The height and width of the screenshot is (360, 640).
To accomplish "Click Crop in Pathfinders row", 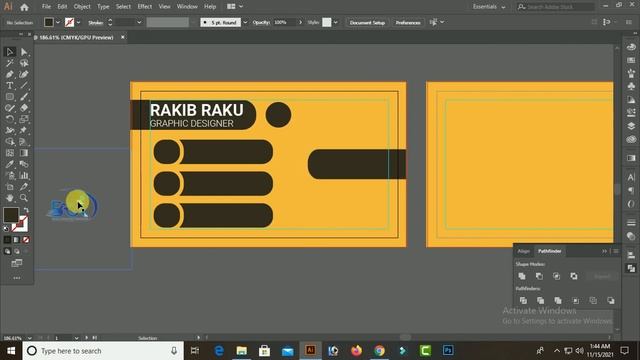I will pos(576,301).
